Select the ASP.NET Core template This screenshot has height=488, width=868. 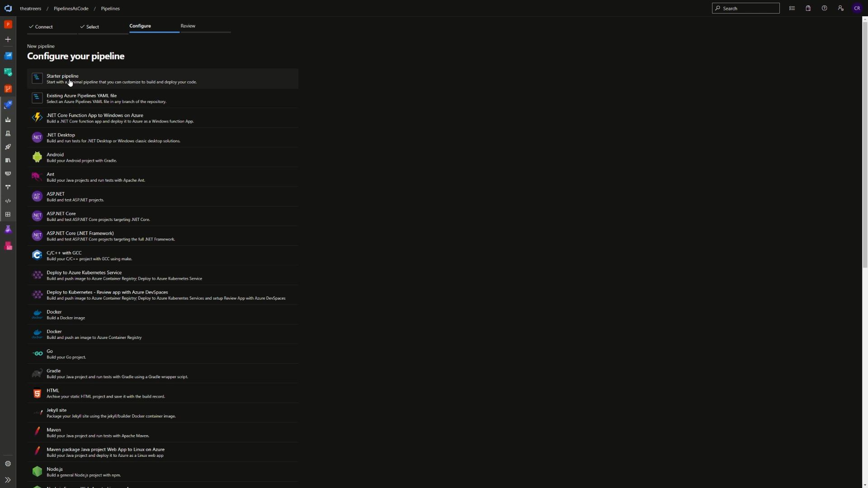click(163, 216)
